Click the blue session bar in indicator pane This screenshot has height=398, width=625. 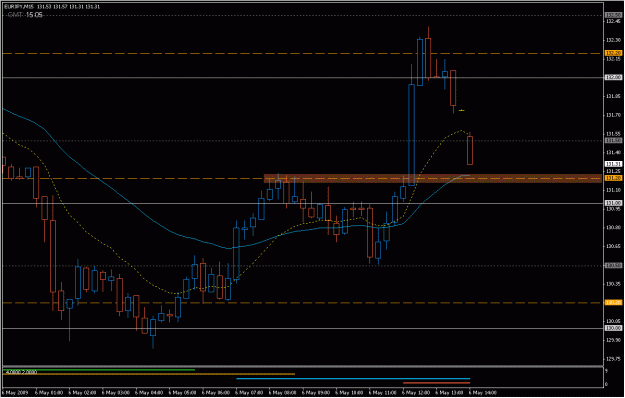[353, 378]
